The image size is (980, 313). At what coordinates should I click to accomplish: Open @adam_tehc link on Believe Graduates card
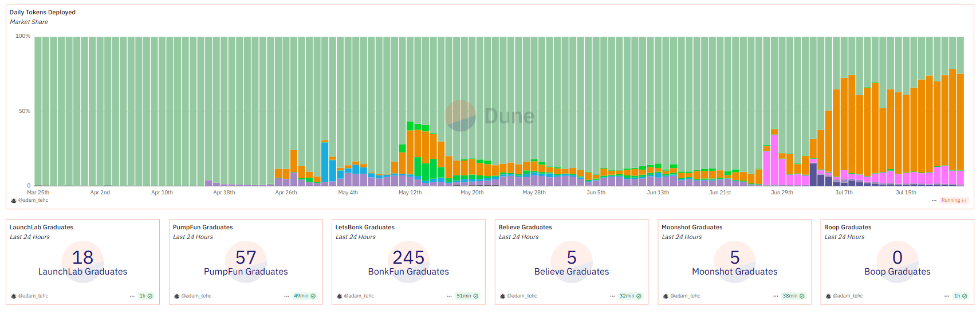click(x=522, y=296)
